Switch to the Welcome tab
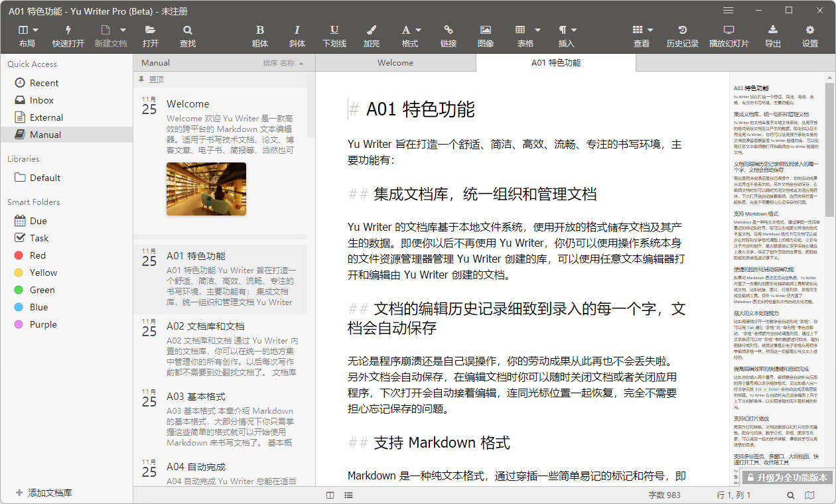Viewport: 836px width, 504px height. click(395, 62)
